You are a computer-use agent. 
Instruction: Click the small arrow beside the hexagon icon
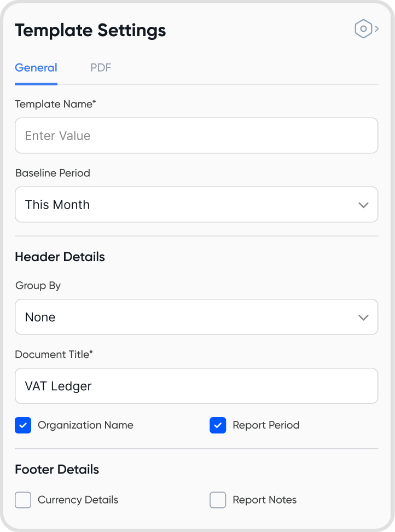click(377, 29)
